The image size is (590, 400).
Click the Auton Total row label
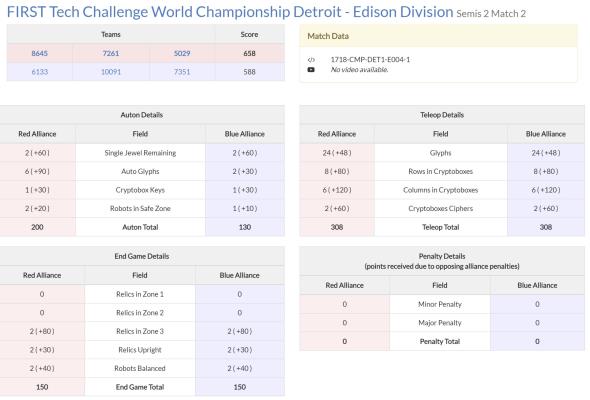pyautogui.click(x=140, y=227)
